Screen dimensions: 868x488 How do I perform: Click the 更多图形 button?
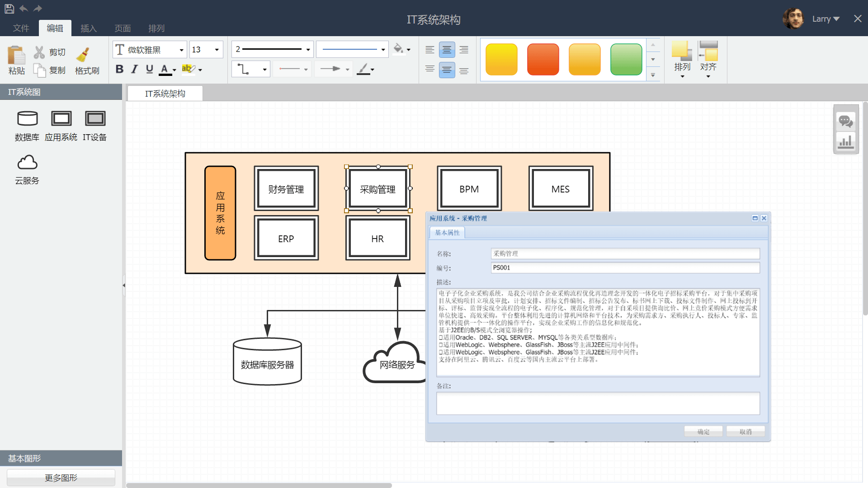pos(61,478)
